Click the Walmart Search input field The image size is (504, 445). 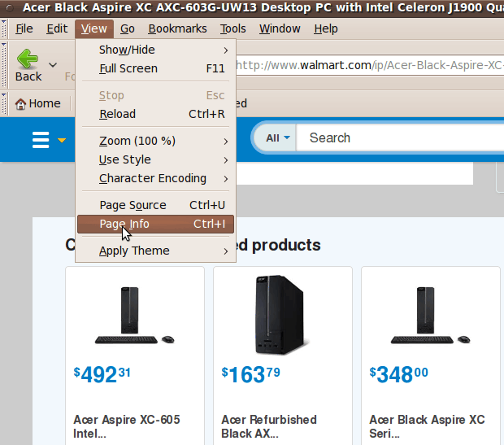click(400, 138)
